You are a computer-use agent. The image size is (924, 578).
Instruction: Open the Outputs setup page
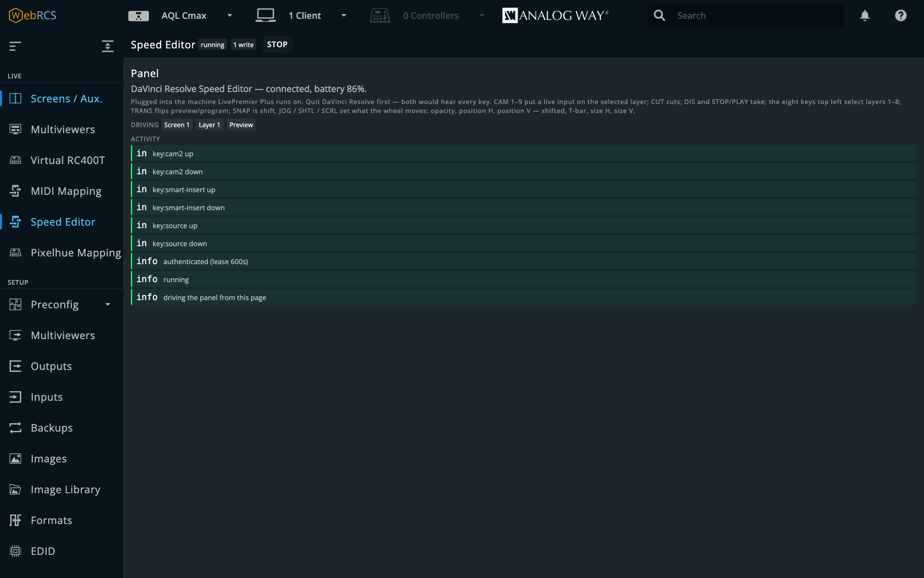(x=62, y=366)
